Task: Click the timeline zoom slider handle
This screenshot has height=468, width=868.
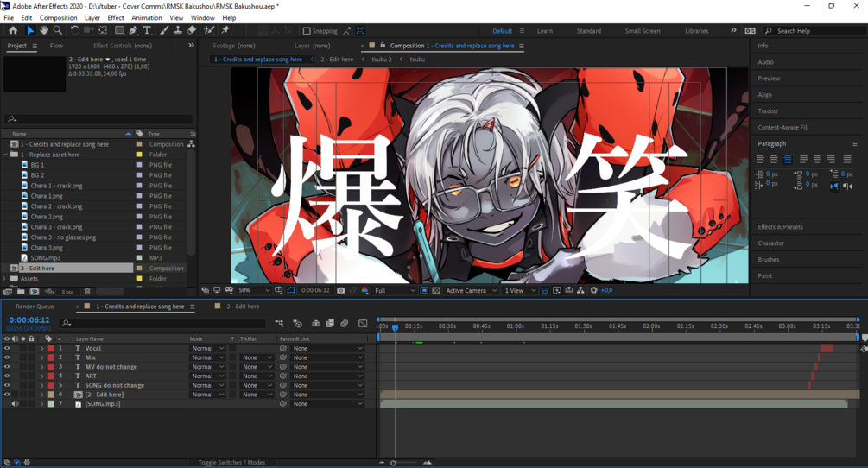Action: [x=393, y=463]
